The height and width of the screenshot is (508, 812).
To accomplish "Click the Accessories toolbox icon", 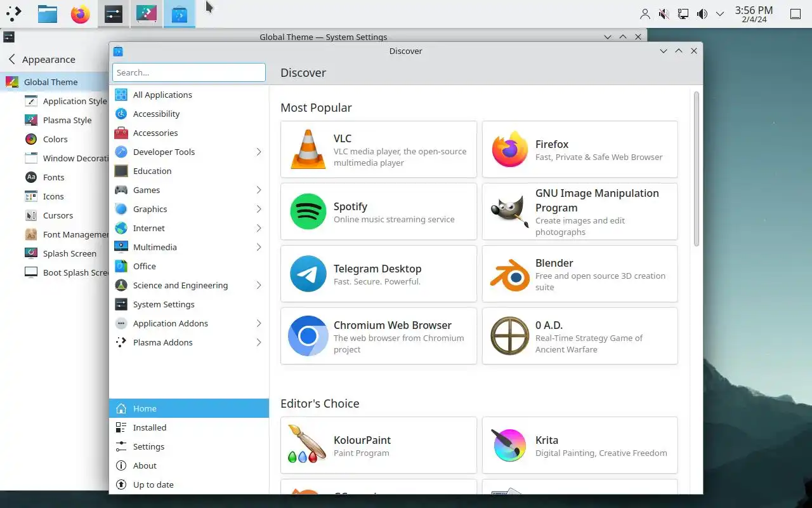I will point(121,133).
